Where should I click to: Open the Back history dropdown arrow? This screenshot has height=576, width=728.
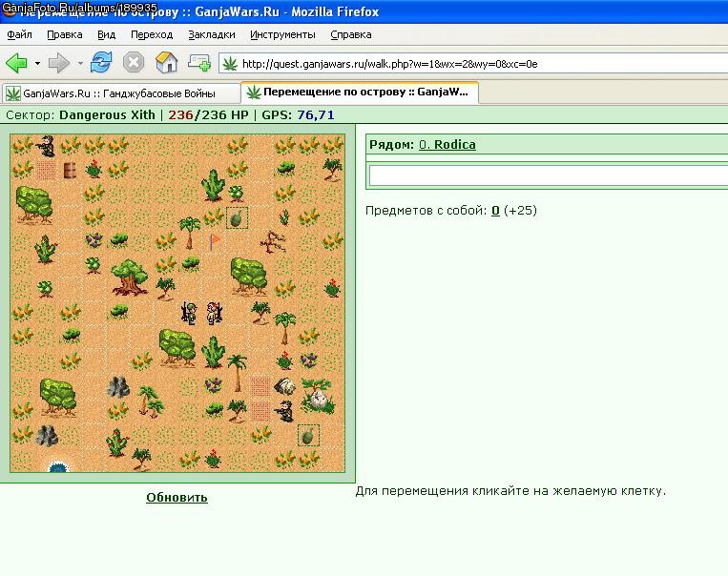(37, 63)
